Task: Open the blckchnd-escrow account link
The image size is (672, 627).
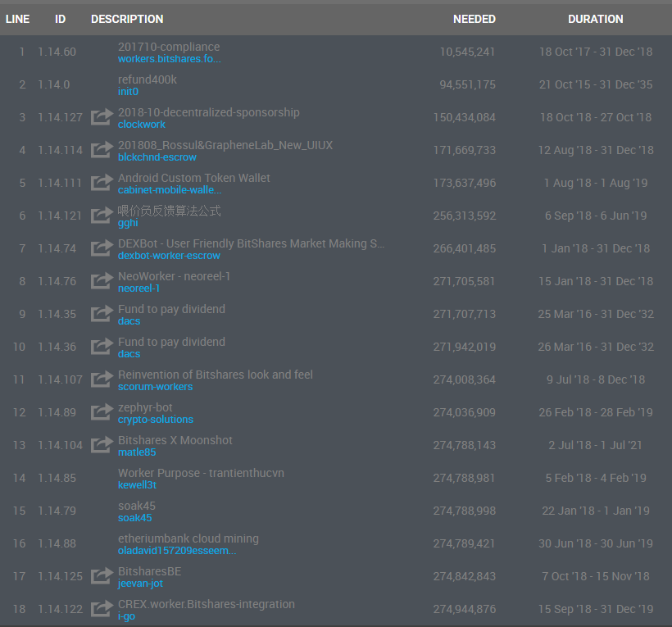Action: pos(157,157)
